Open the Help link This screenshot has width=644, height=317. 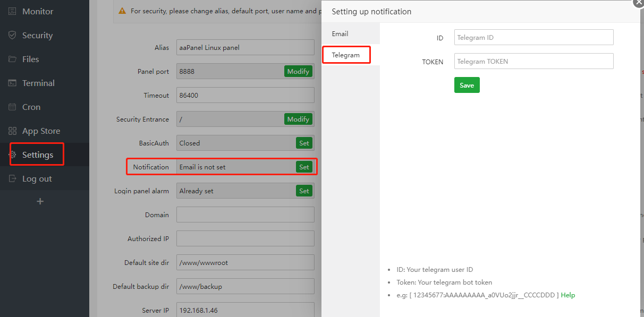pyautogui.click(x=568, y=295)
